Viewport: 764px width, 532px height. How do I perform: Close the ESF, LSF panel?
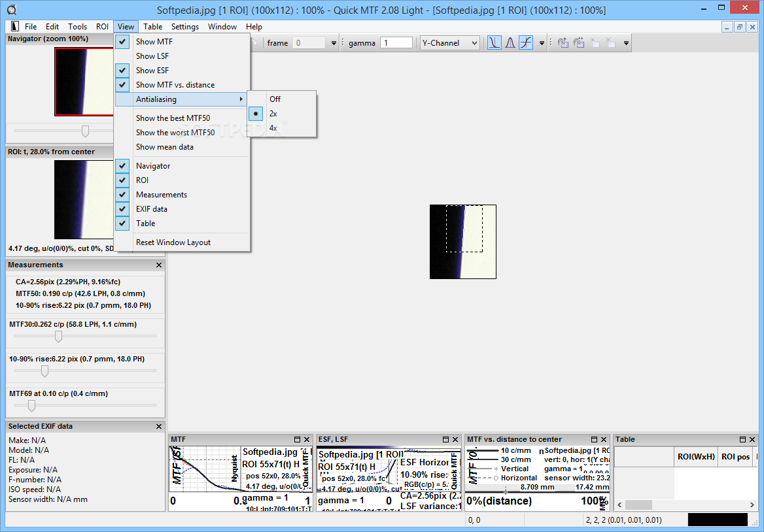455,439
